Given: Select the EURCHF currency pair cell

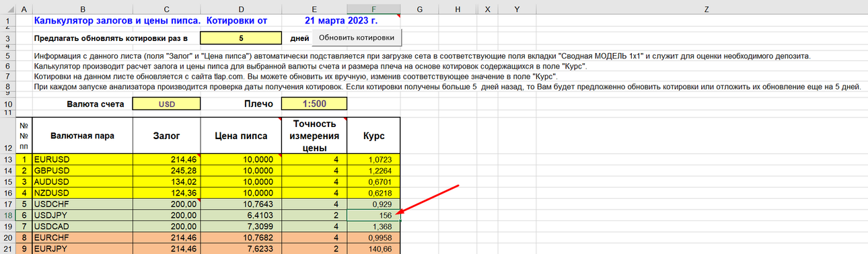Looking at the screenshot, I should tap(82, 237).
